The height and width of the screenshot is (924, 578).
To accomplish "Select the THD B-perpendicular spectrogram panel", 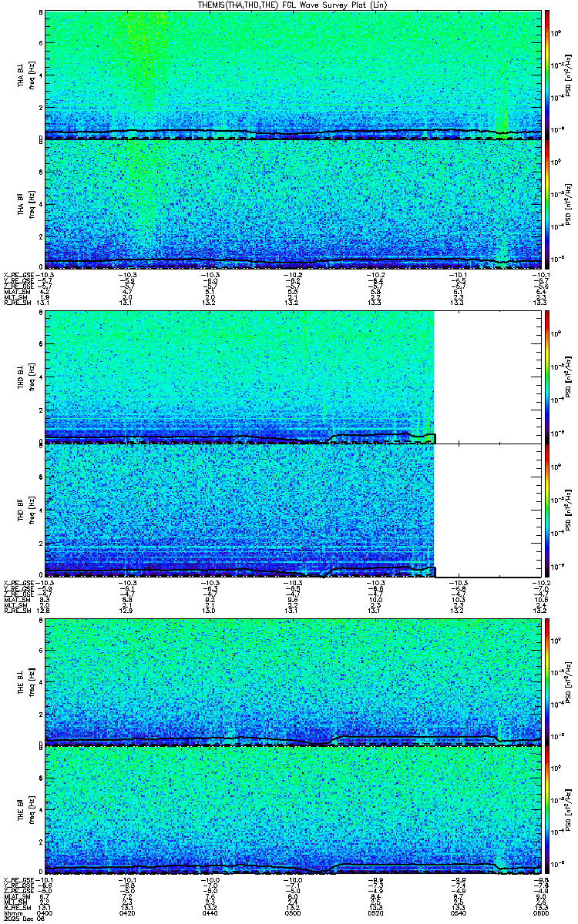I will [x=293, y=377].
